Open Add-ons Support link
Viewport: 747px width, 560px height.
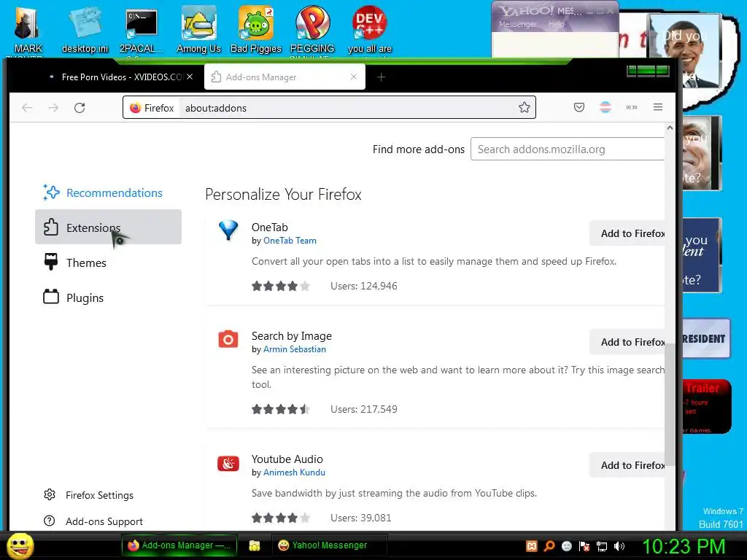104,521
